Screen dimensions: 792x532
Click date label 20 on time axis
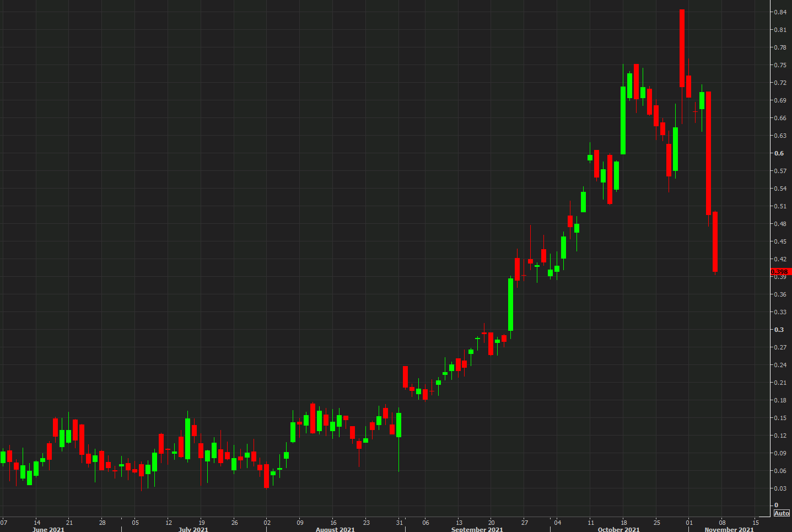point(492,522)
